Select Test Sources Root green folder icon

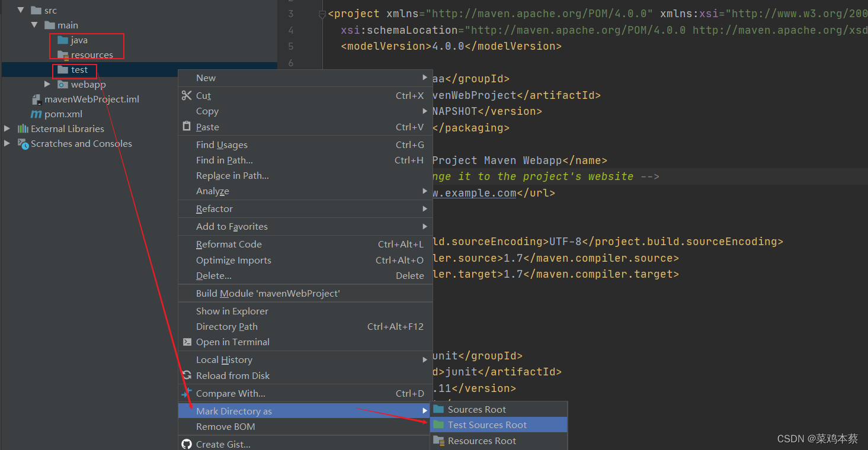(x=440, y=425)
